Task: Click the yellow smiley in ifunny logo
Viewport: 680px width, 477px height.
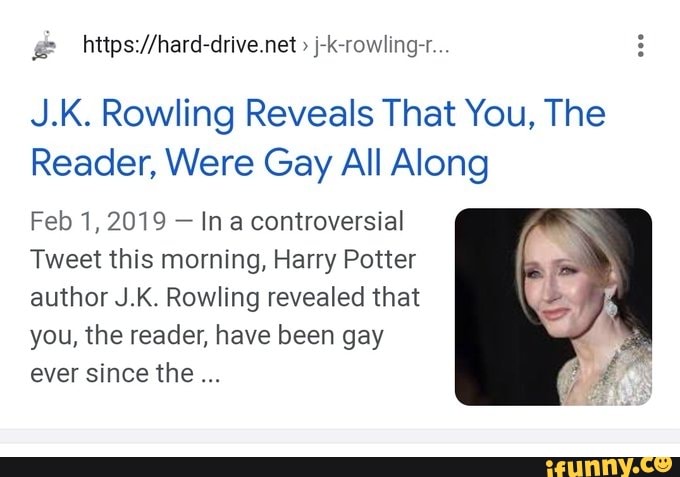Action: (x=663, y=464)
